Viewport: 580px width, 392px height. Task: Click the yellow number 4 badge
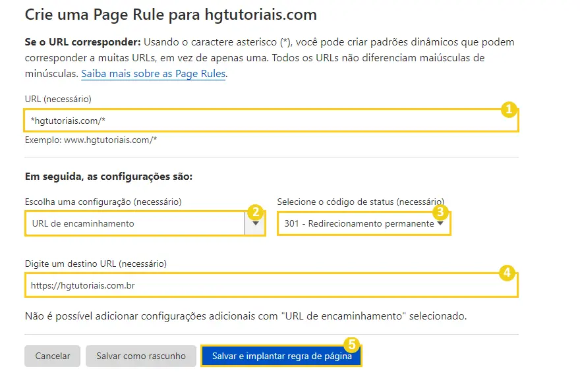506,273
